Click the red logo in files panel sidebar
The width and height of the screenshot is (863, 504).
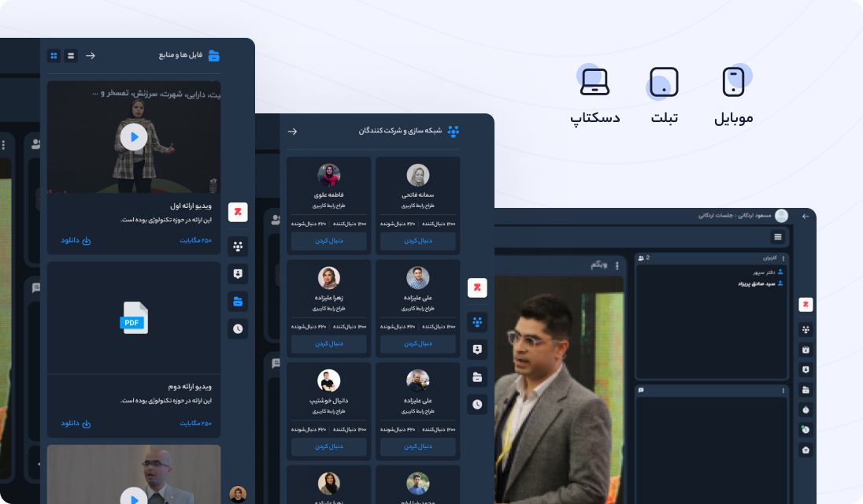point(238,212)
